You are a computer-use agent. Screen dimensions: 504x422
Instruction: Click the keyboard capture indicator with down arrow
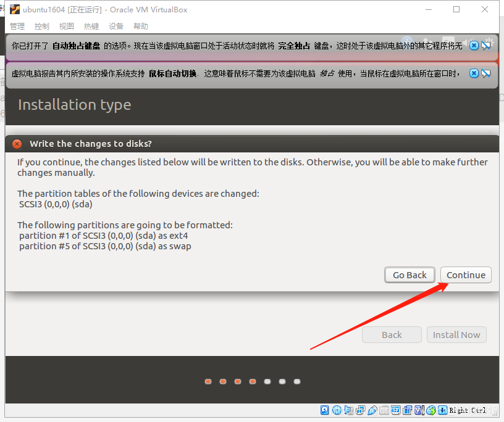442,410
